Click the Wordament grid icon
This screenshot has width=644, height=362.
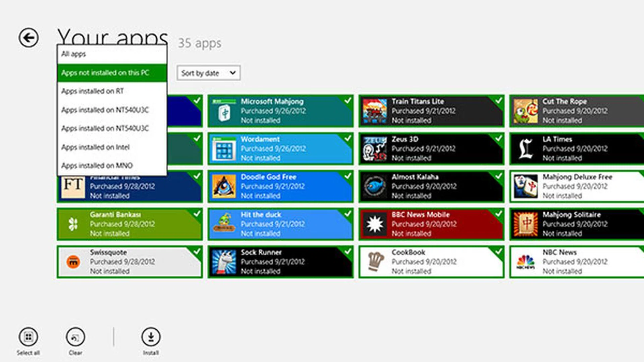(224, 149)
